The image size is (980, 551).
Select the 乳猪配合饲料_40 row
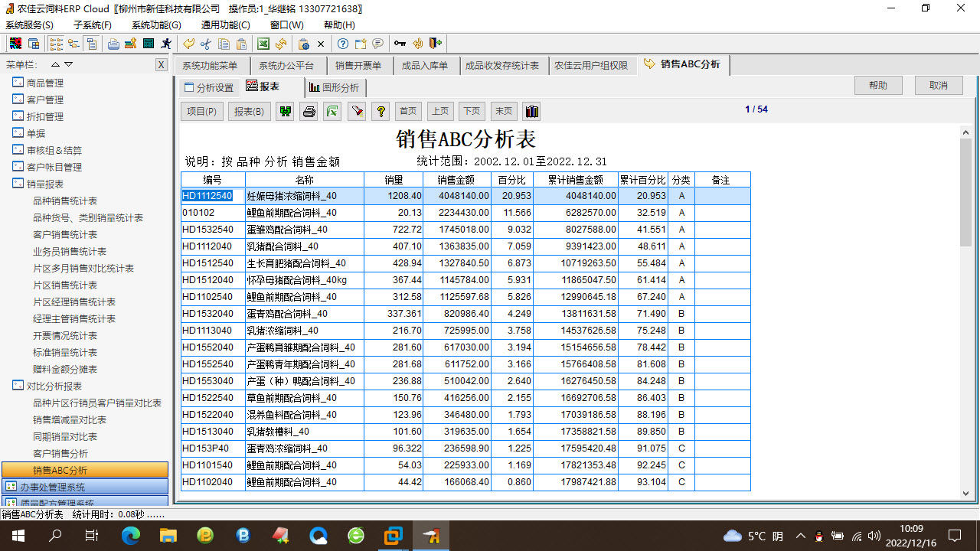(304, 246)
